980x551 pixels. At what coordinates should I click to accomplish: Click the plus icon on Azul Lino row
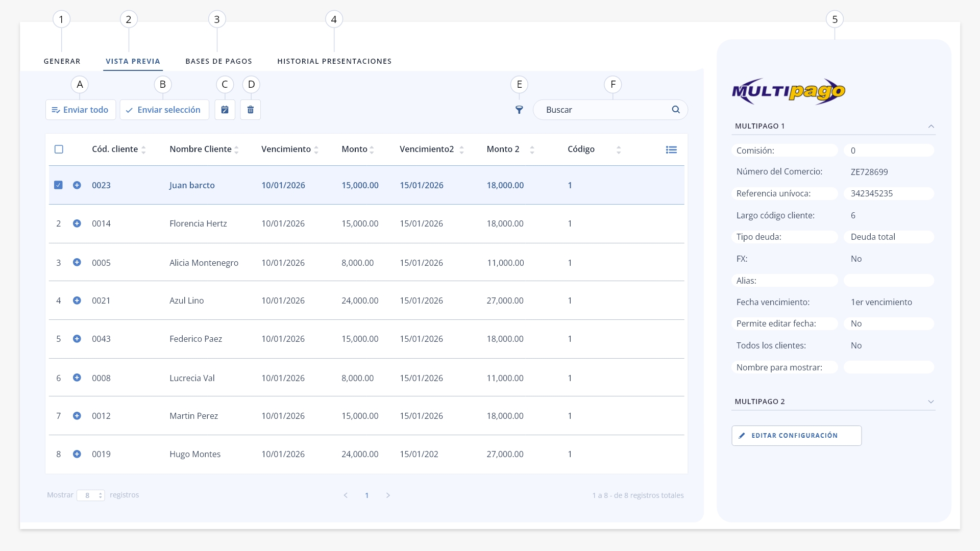point(77,300)
